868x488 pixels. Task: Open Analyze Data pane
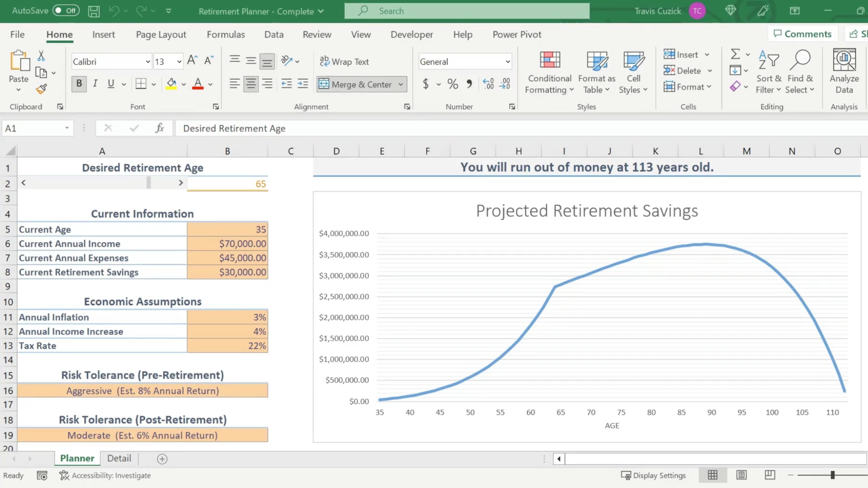click(845, 72)
